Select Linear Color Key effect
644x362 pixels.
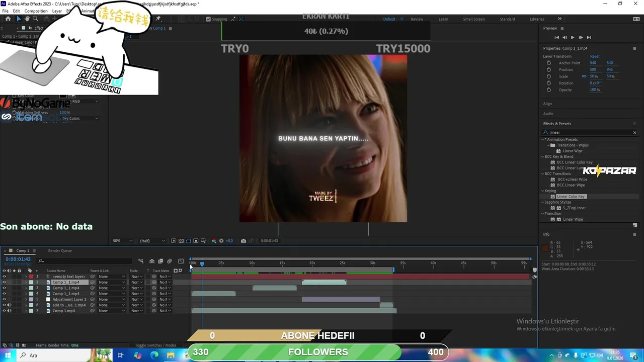point(571,197)
